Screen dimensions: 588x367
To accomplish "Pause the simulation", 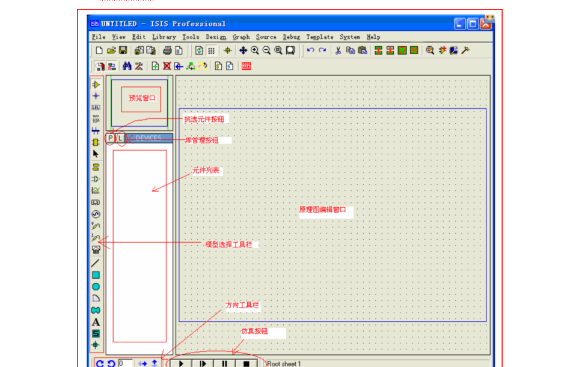I will tap(224, 363).
